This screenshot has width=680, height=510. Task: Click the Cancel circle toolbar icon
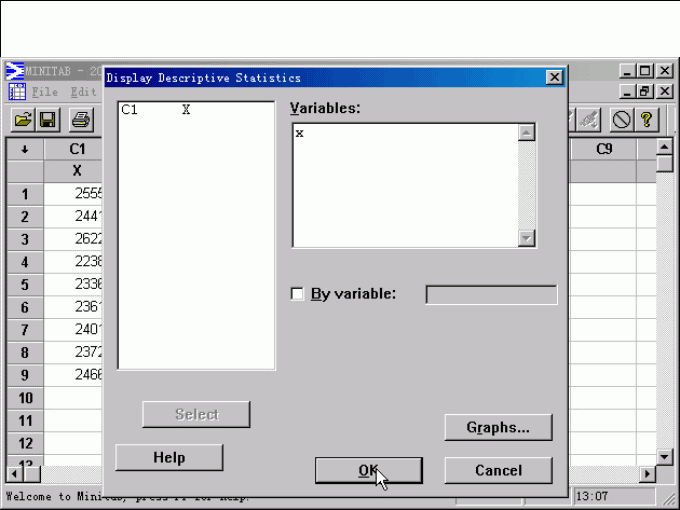click(621, 120)
